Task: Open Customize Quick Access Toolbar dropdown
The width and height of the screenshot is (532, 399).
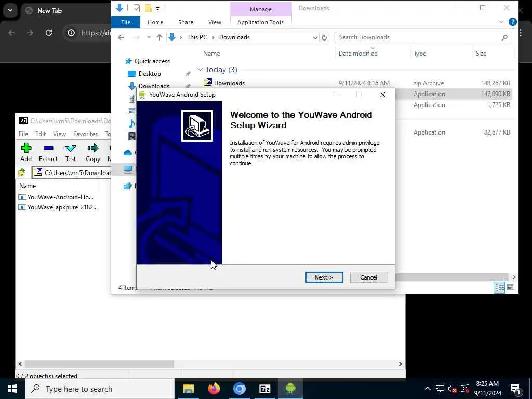Action: point(158,8)
